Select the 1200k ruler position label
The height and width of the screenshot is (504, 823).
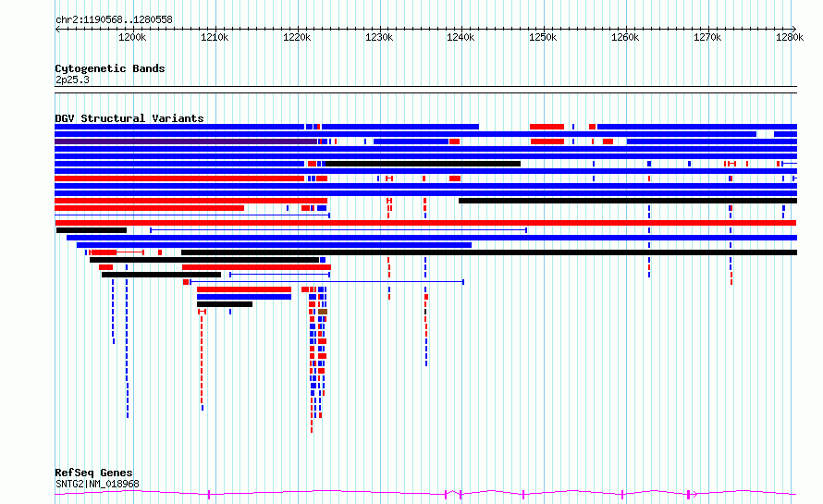(132, 37)
